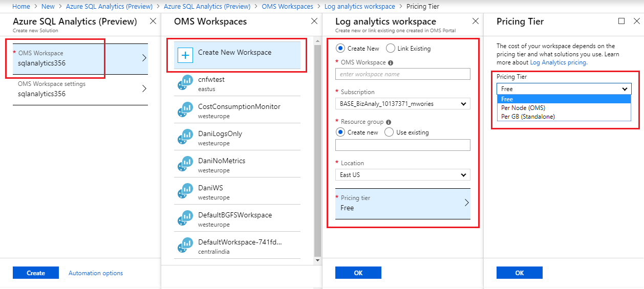Click OK in Pricing Tier blade
The width and height of the screenshot is (644, 289).
click(x=520, y=273)
